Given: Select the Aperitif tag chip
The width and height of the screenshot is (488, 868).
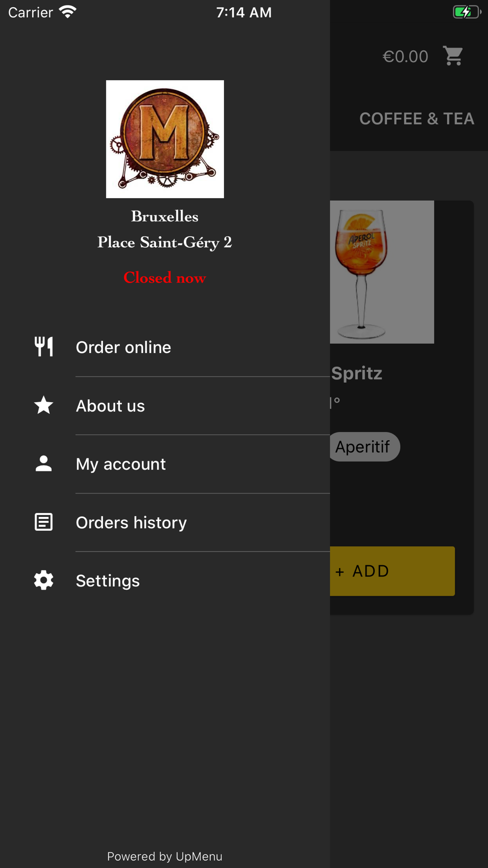Looking at the screenshot, I should pos(364,447).
